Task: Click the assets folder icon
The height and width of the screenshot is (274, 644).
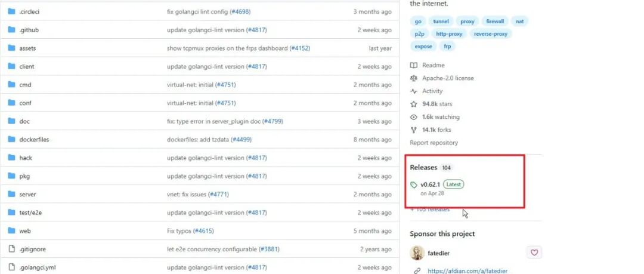Action: tap(11, 48)
